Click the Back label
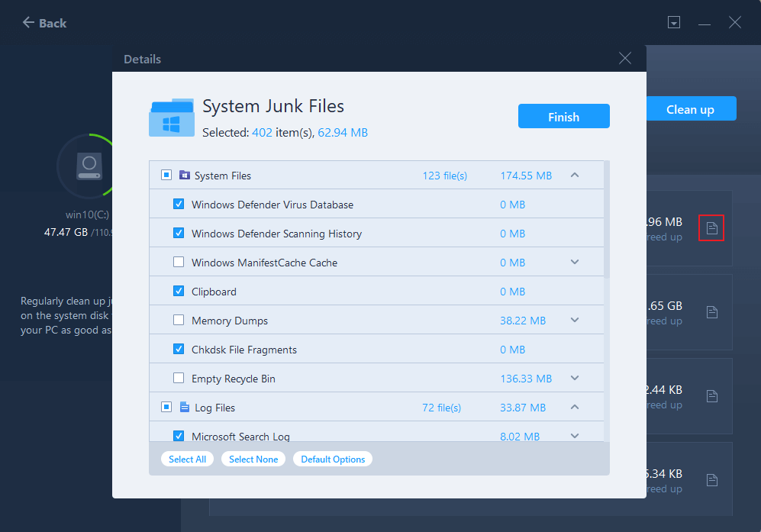Viewport: 761px width, 532px height. 53,23
